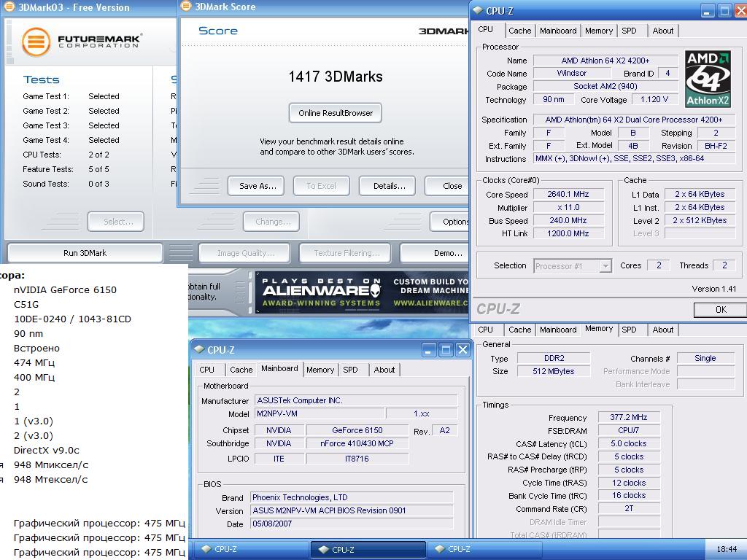Select SPD tab in the Mainboard CPU-Z window
This screenshot has height=560, width=747.
pos(350,370)
